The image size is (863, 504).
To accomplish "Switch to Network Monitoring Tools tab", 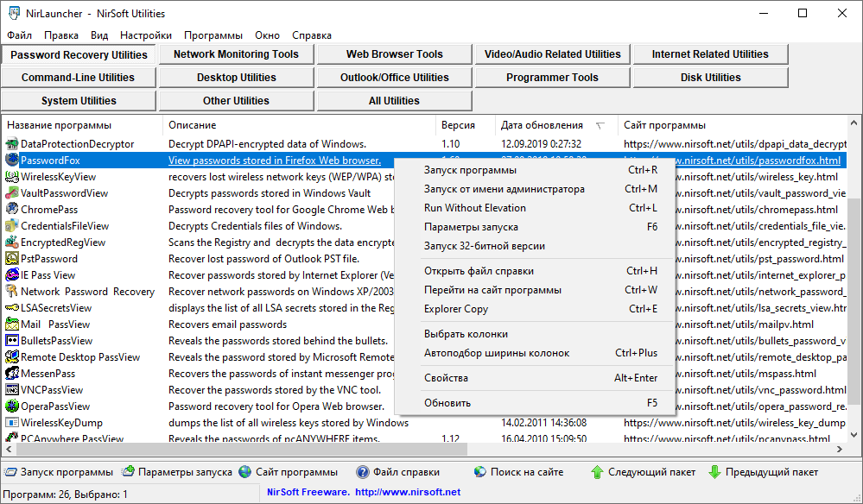I will pos(236,54).
